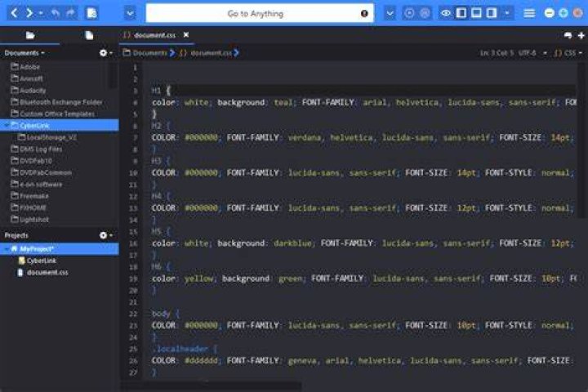The width and height of the screenshot is (588, 392).
Task: Select the document.css editor tab
Action: point(154,35)
